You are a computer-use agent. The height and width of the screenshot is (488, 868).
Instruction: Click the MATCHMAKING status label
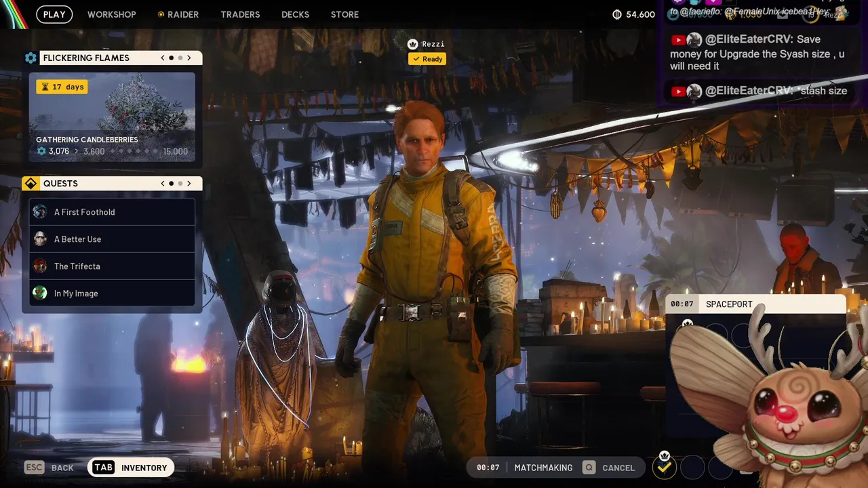point(543,468)
